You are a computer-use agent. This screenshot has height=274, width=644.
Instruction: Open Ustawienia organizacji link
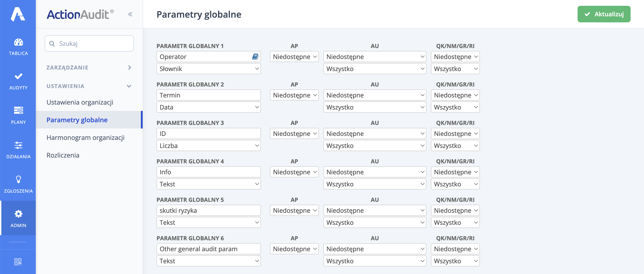(x=80, y=102)
